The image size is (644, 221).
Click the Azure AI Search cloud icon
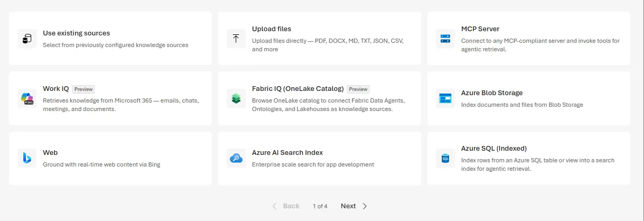coord(236,158)
